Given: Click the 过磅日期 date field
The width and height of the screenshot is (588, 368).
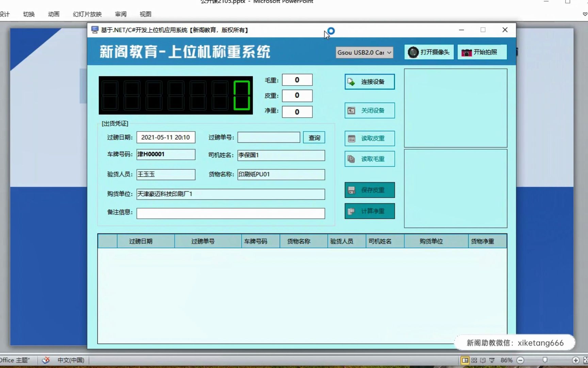Looking at the screenshot, I should [166, 137].
